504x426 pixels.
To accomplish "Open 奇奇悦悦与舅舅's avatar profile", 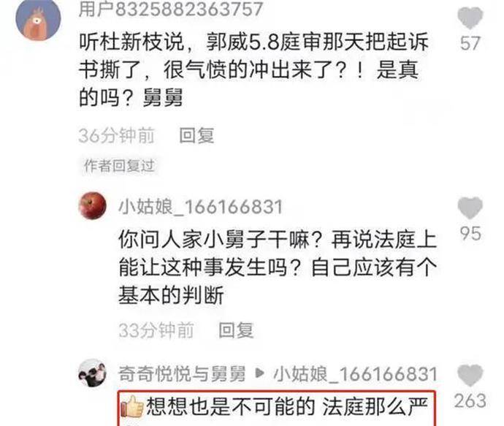I will [93, 373].
